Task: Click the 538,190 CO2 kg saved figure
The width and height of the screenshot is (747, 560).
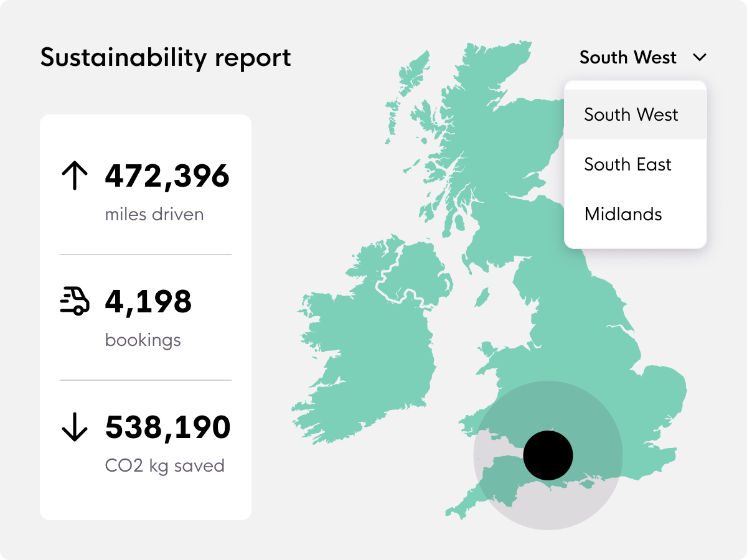Action: (167, 427)
